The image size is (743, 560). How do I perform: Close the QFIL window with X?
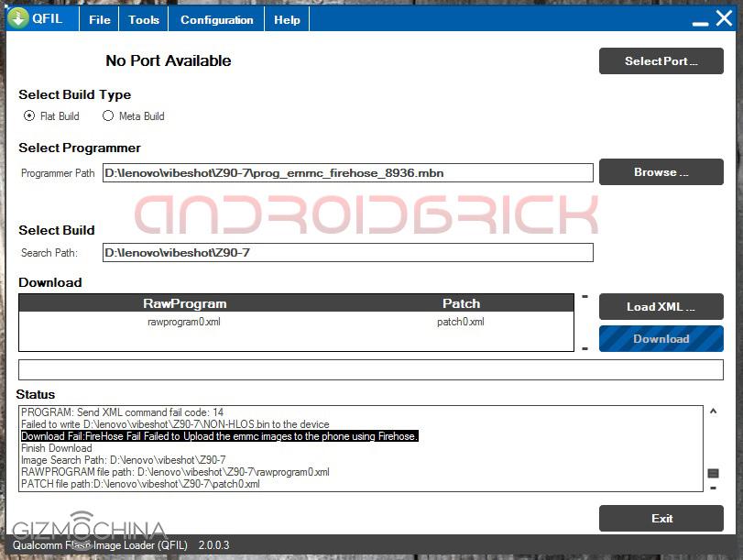[x=724, y=18]
